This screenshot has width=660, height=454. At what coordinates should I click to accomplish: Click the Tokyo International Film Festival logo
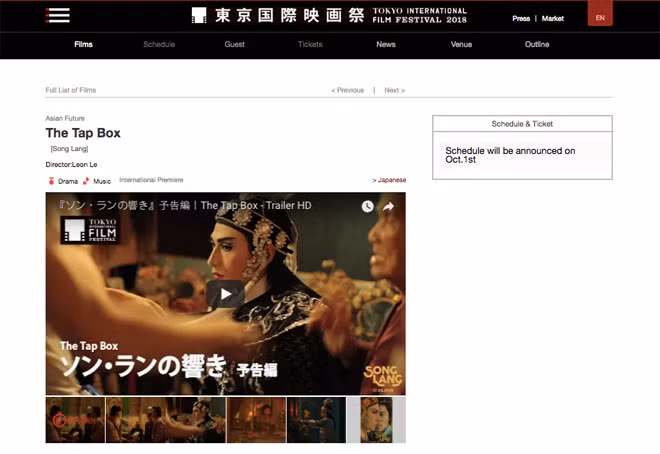point(329,15)
